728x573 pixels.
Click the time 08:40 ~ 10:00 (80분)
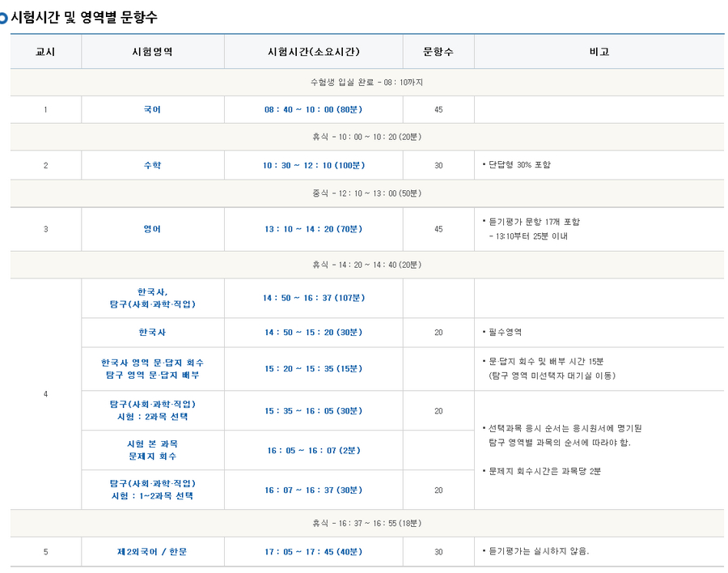313,110
